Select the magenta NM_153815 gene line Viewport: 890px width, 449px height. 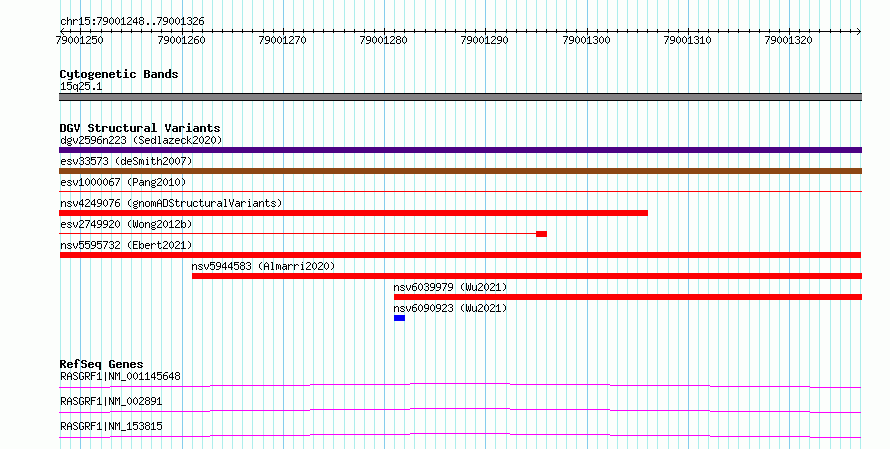pyautogui.click(x=460, y=436)
